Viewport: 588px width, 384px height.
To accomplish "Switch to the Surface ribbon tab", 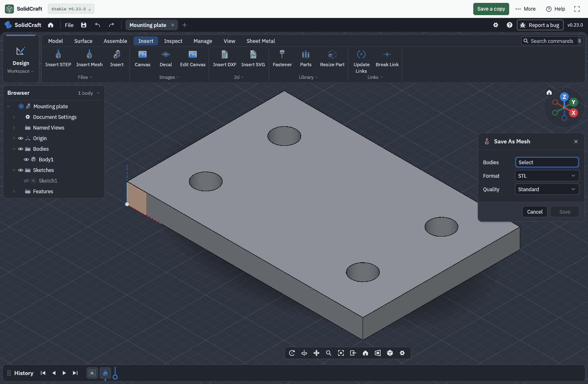I will 83,41.
